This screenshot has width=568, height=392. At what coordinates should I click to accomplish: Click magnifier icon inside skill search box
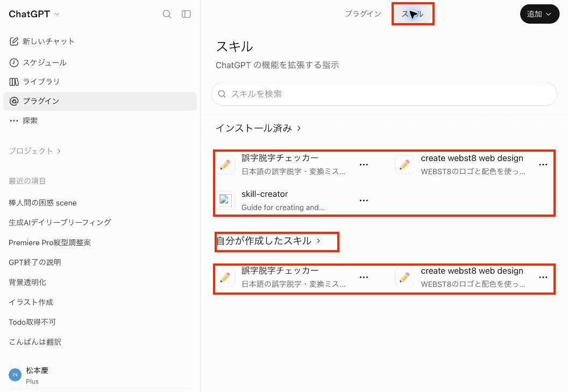(x=222, y=94)
